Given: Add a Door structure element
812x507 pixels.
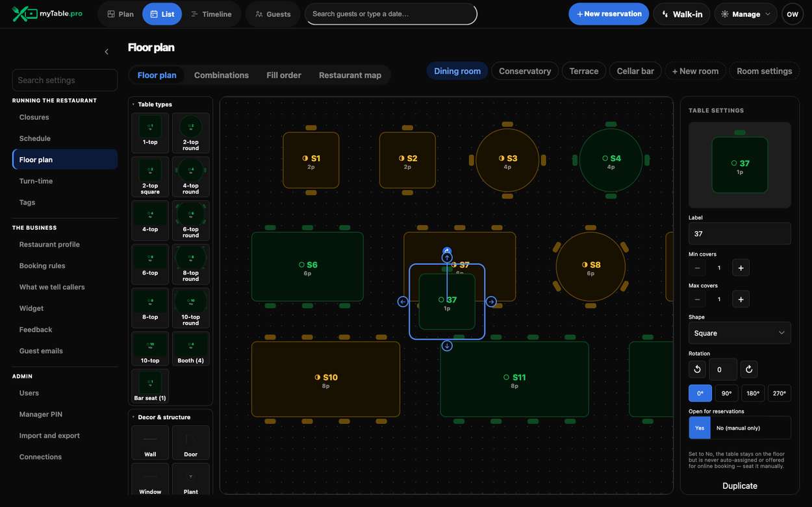Looking at the screenshot, I should [191, 443].
